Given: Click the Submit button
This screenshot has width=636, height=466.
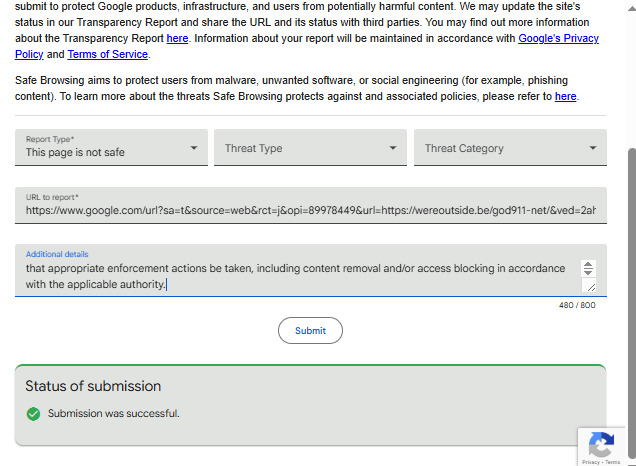Looking at the screenshot, I should click(x=310, y=331).
